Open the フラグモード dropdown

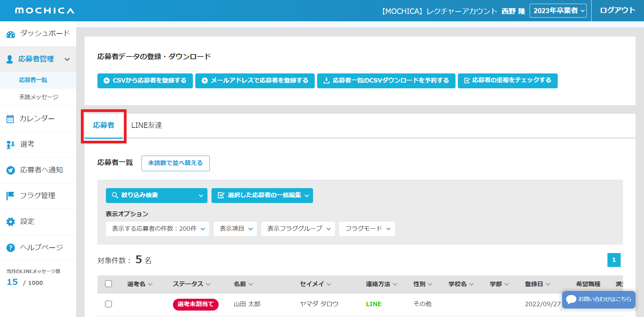[x=367, y=229]
